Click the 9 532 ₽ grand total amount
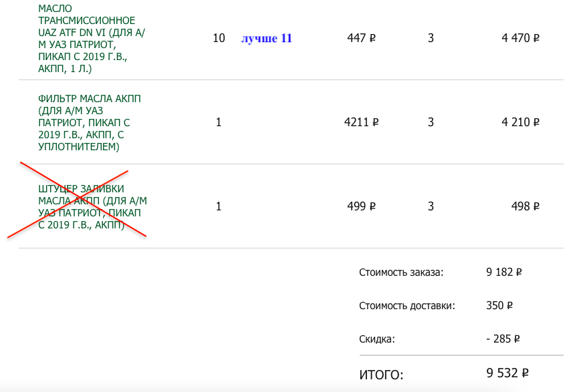The width and height of the screenshot is (583, 392). coord(507,373)
